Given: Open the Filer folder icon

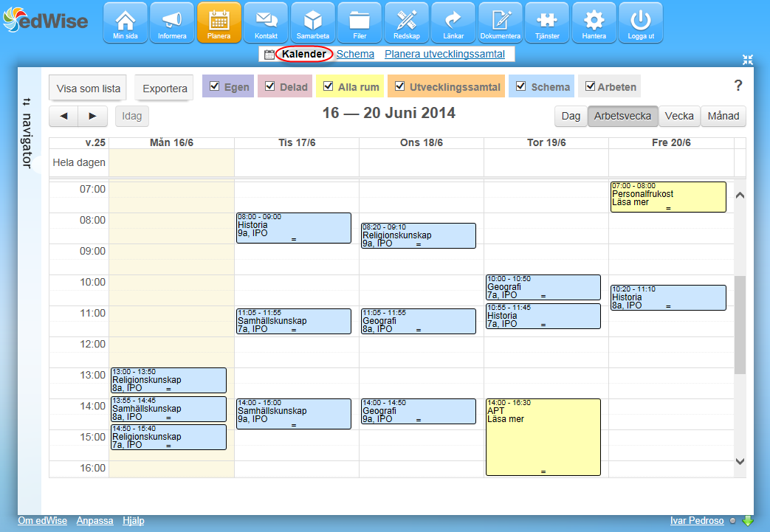Looking at the screenshot, I should (x=360, y=23).
